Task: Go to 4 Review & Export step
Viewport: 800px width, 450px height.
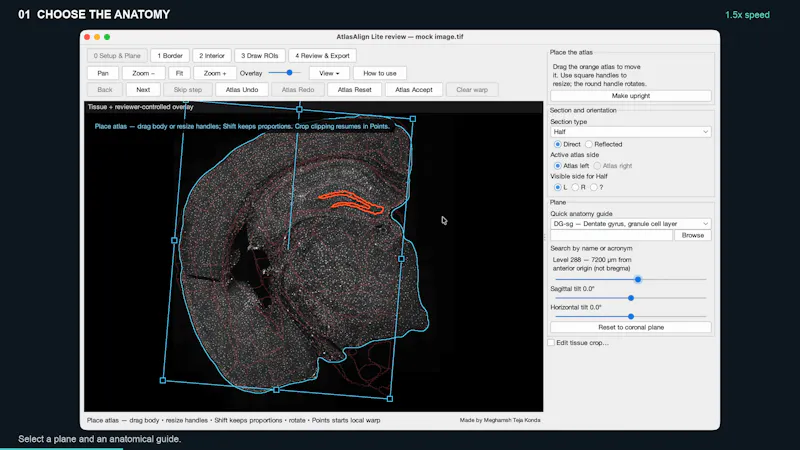Action: click(x=322, y=56)
